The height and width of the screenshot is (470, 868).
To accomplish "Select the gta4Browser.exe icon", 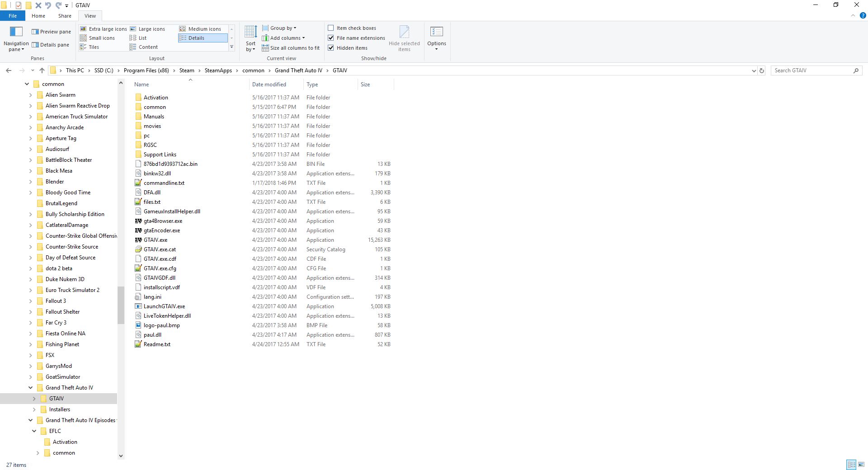I will (138, 221).
